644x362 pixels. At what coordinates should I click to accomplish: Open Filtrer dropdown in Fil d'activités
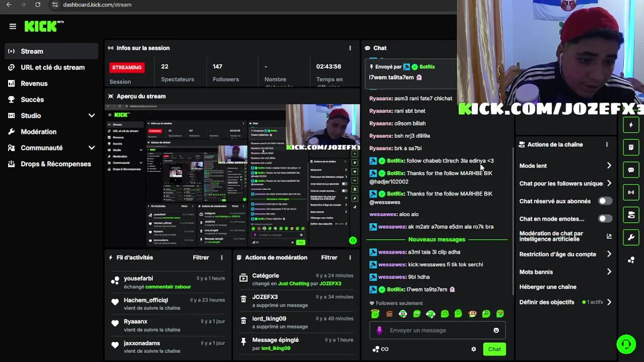tap(201, 257)
